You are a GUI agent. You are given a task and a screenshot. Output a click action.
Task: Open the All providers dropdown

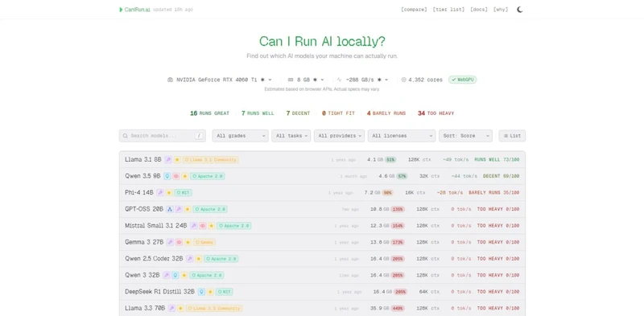coord(339,136)
